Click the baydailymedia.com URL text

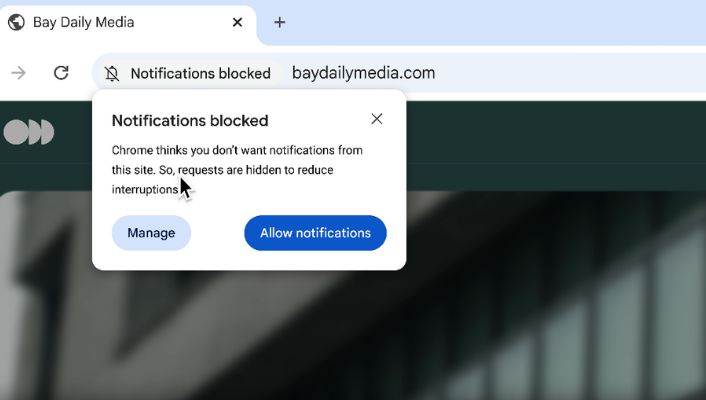point(363,73)
